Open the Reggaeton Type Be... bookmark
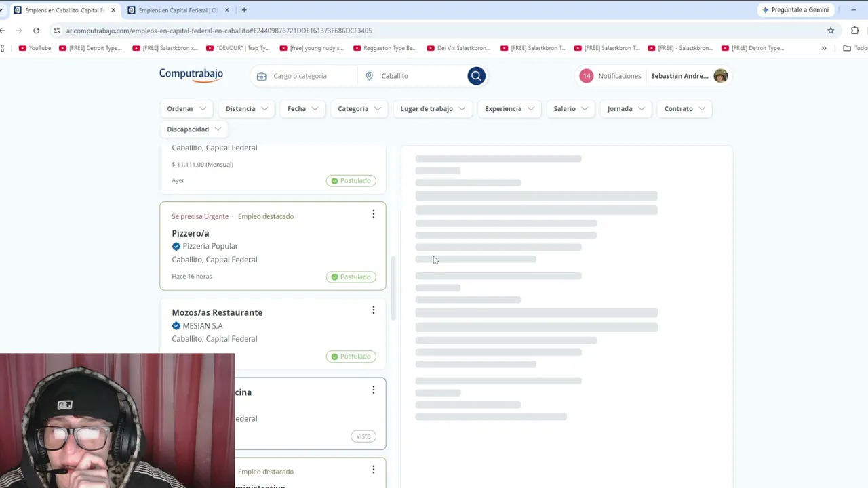 [384, 48]
